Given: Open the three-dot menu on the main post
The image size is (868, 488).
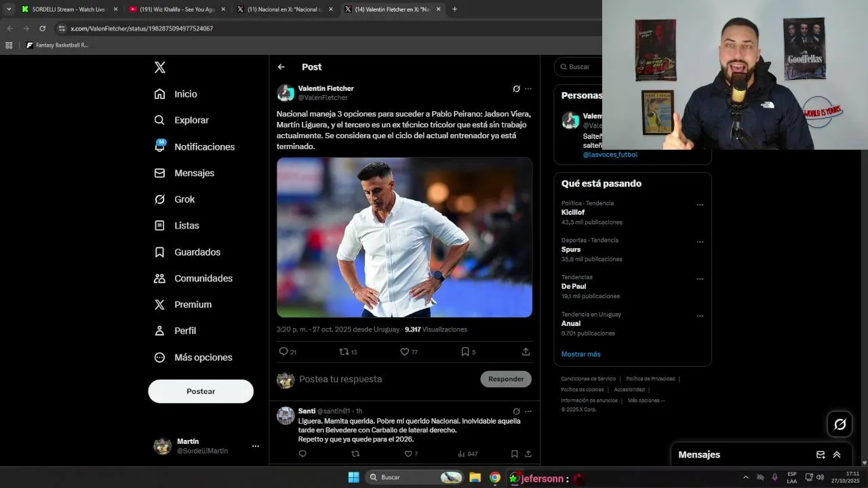Looking at the screenshot, I should point(528,89).
